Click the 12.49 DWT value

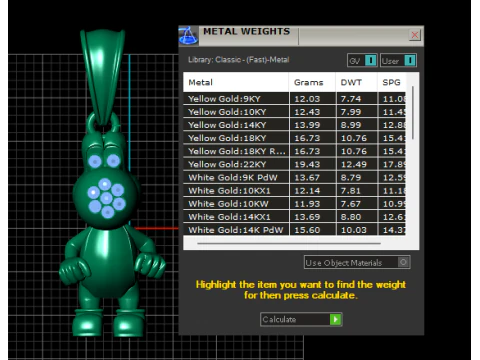tap(354, 164)
